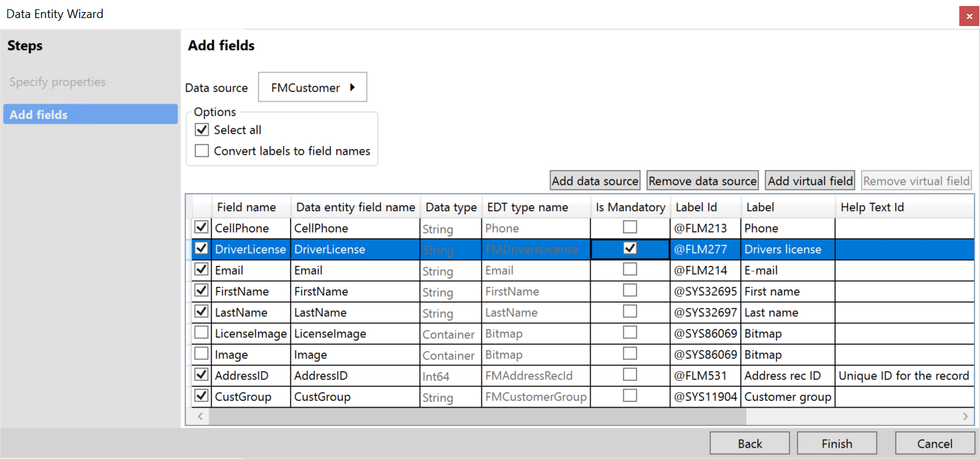Uncheck the Select all option
Screen dimensions: 980x459
[202, 130]
